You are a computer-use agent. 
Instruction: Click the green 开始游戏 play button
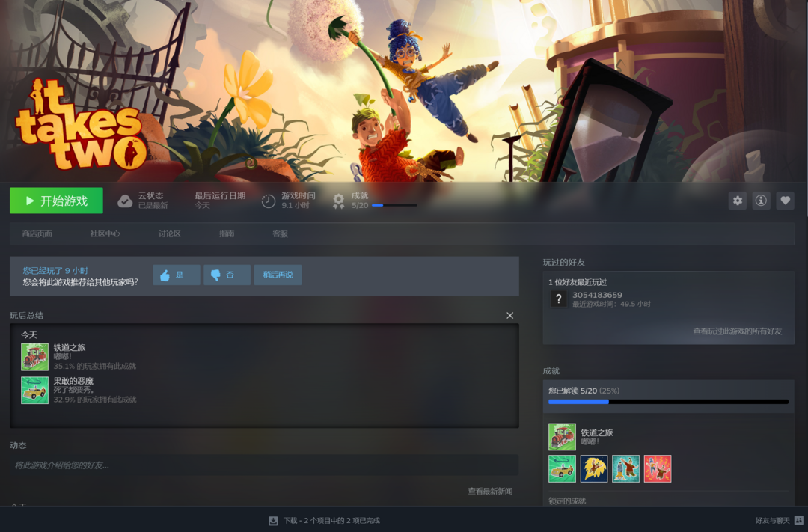(x=56, y=201)
